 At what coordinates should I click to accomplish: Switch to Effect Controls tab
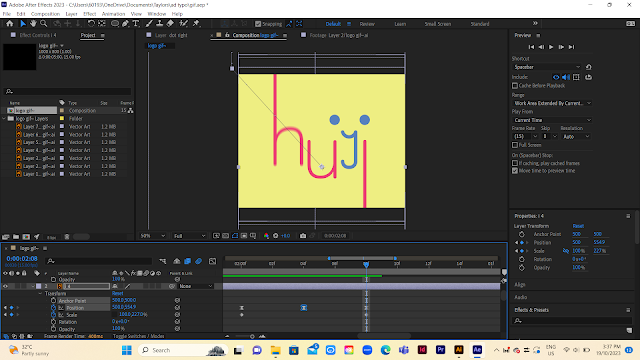[x=38, y=35]
